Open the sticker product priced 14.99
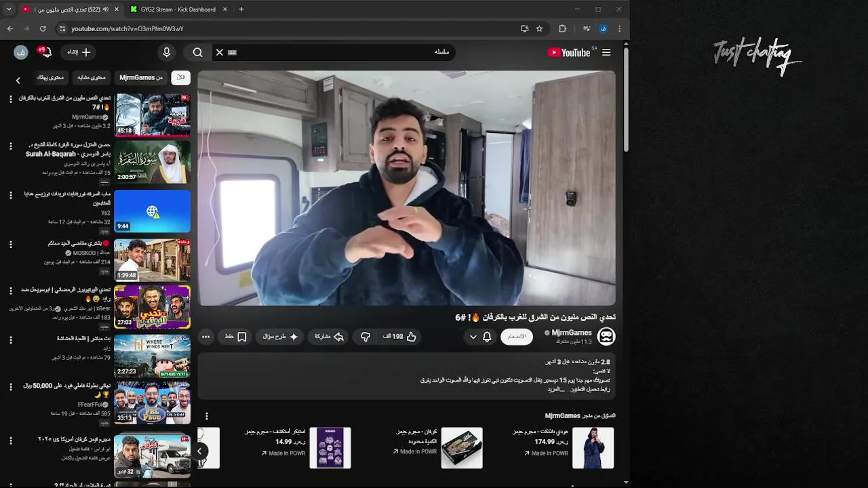This screenshot has width=868, height=488. coord(330,447)
